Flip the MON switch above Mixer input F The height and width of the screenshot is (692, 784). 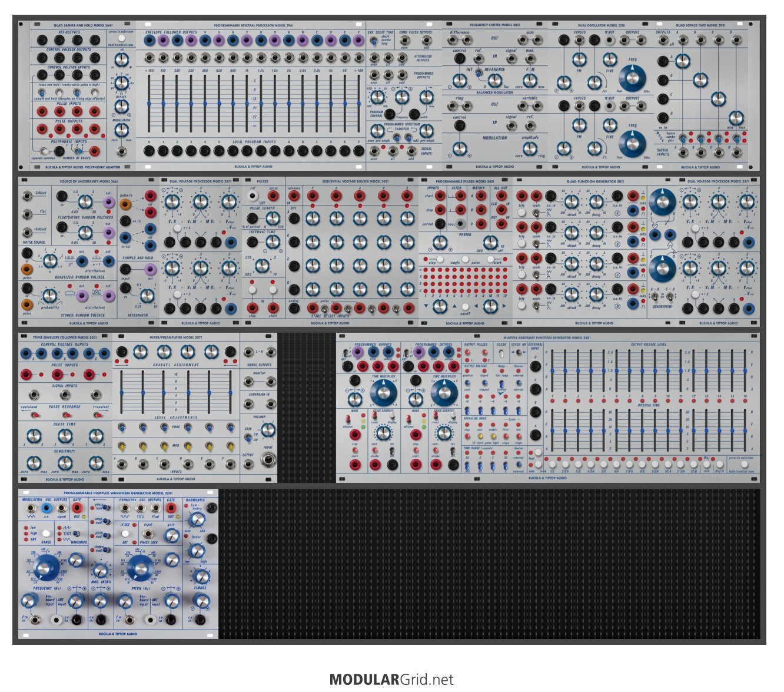click(x=230, y=446)
